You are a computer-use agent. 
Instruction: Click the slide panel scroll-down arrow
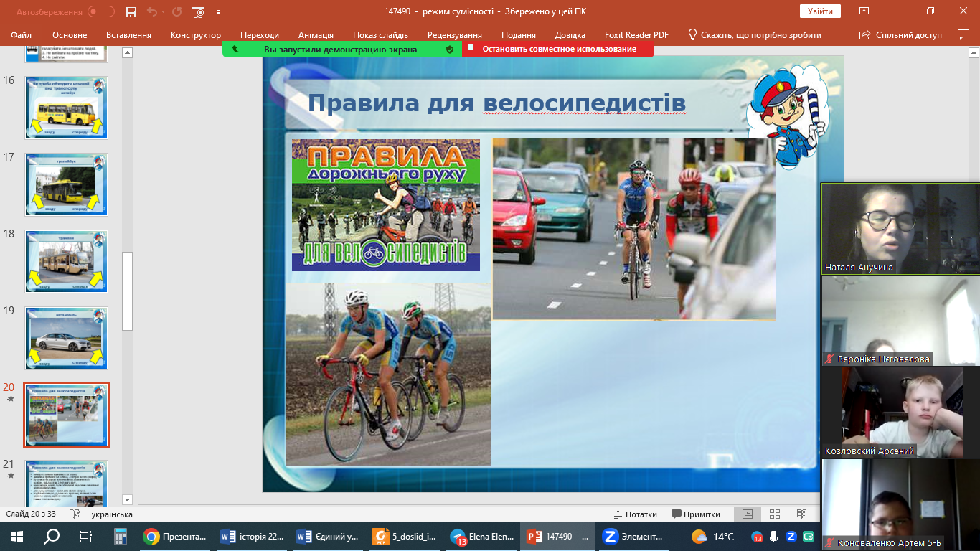[x=128, y=499]
